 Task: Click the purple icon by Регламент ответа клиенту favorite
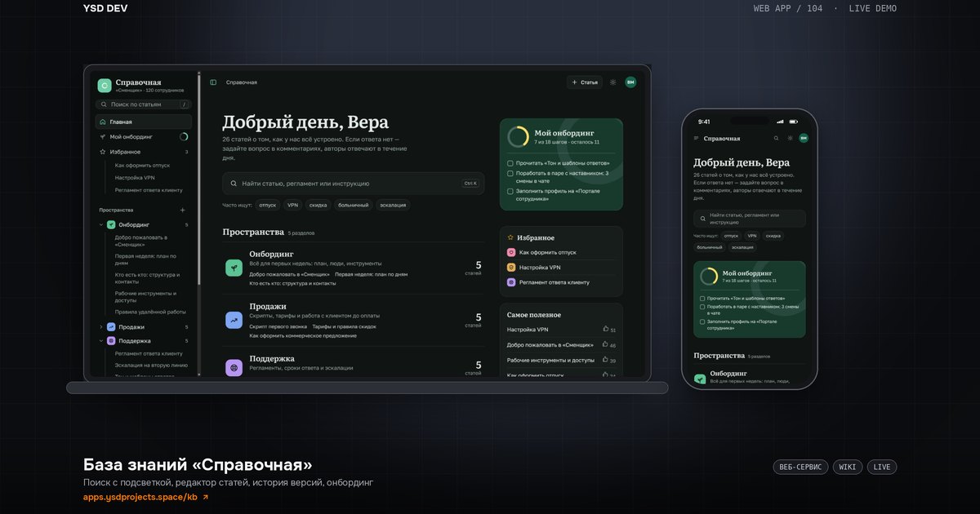[x=511, y=282]
